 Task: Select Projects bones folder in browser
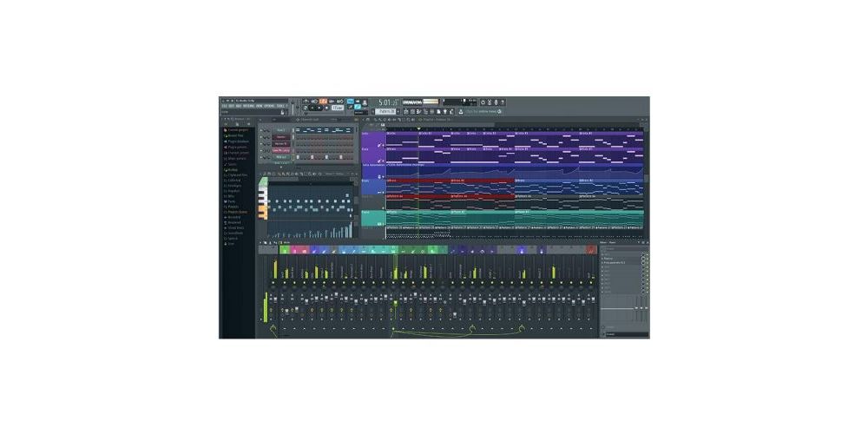[x=236, y=212]
